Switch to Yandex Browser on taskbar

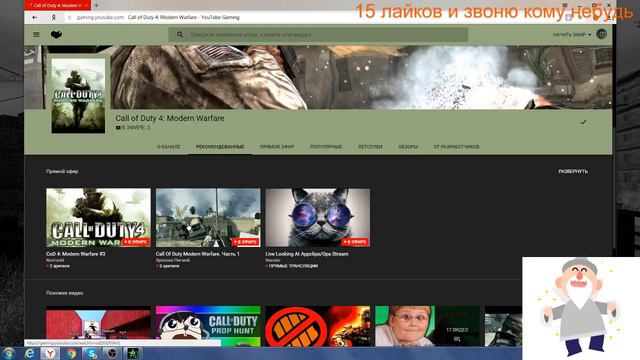tap(50, 353)
